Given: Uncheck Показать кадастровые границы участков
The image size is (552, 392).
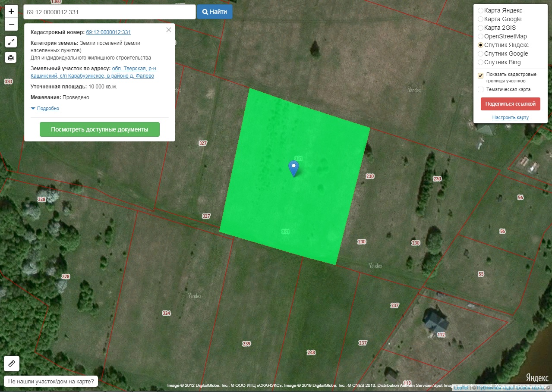Looking at the screenshot, I should [481, 75].
